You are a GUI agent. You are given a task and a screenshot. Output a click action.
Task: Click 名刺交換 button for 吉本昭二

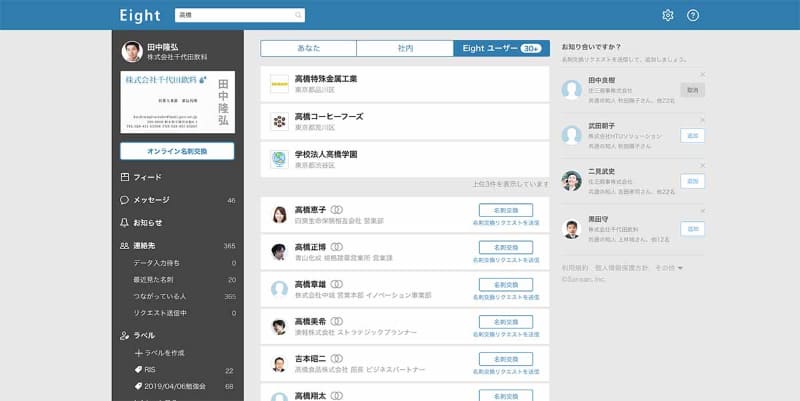[506, 359]
